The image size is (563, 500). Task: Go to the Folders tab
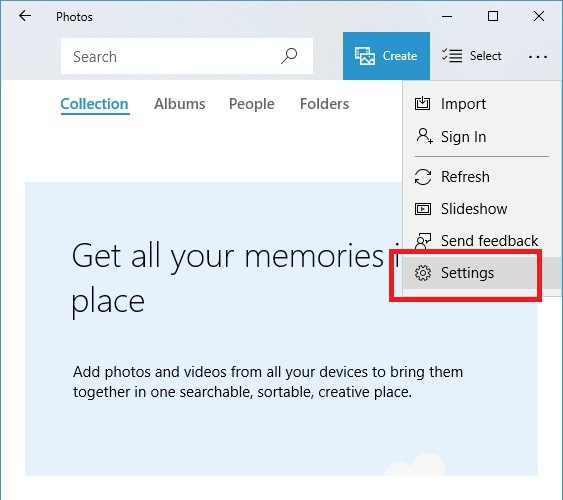tap(324, 104)
